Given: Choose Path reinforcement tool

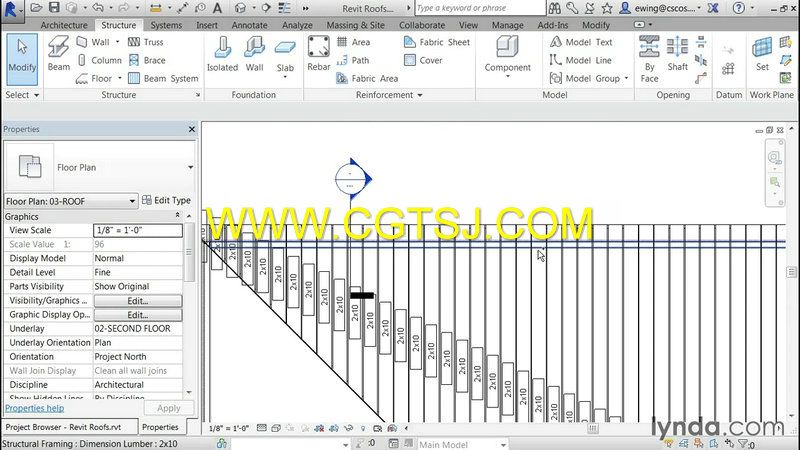Looking at the screenshot, I should point(353,60).
